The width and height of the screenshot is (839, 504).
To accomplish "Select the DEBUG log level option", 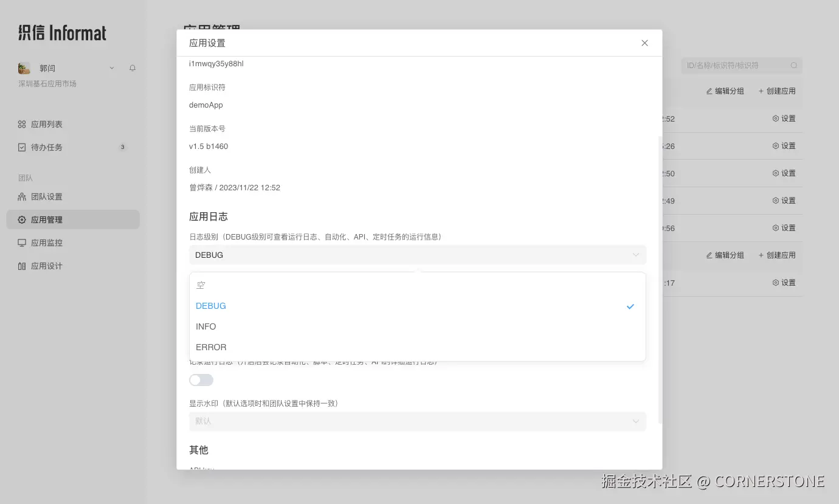I will (417, 306).
